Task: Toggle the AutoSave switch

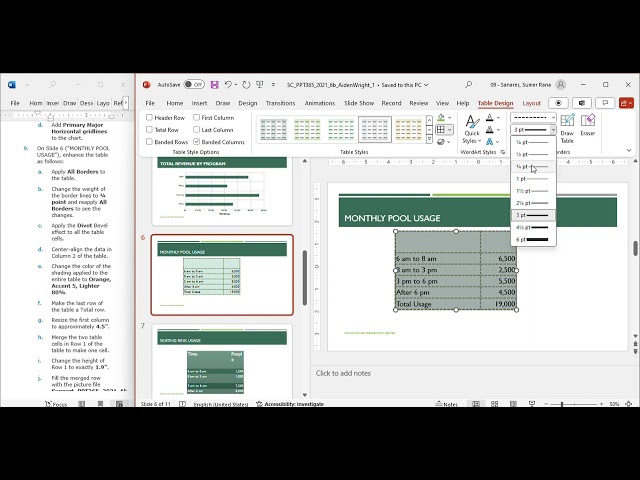Action: (x=194, y=84)
